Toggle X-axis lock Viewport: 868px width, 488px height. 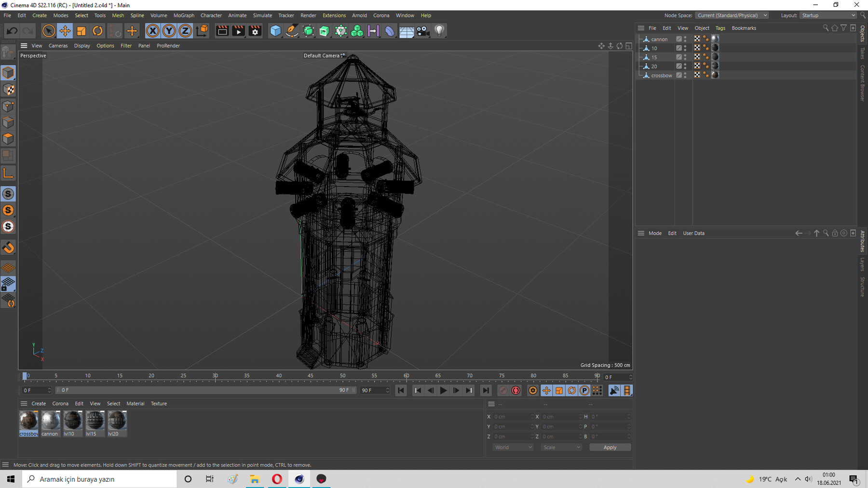(152, 31)
